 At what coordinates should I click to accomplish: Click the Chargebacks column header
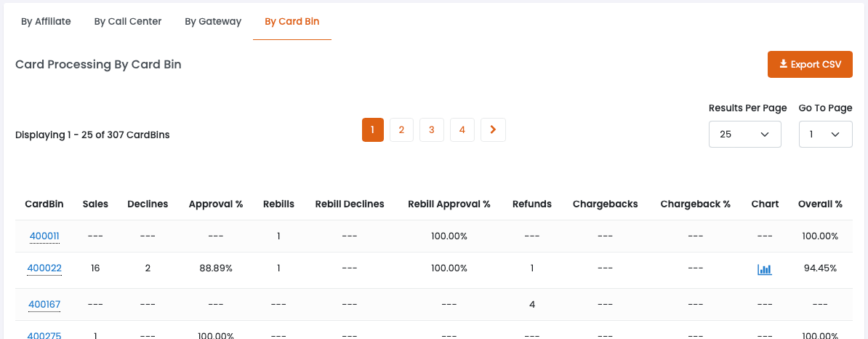(x=605, y=204)
